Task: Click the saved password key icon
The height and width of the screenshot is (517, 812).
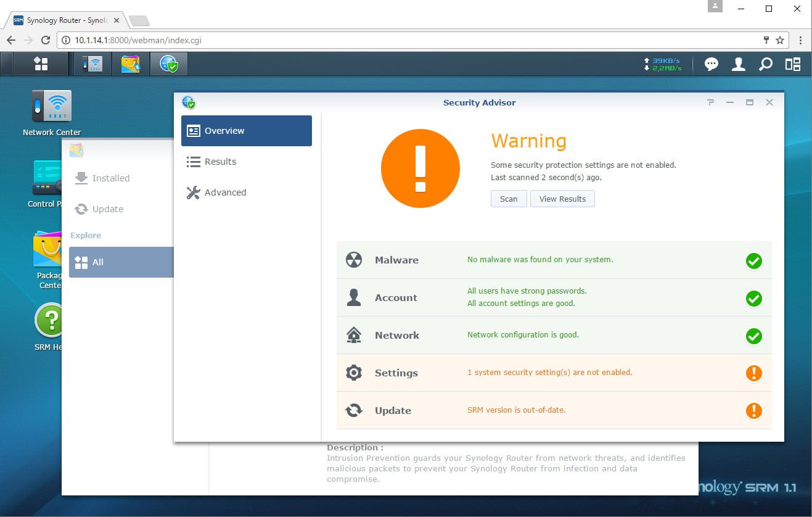Action: click(766, 40)
